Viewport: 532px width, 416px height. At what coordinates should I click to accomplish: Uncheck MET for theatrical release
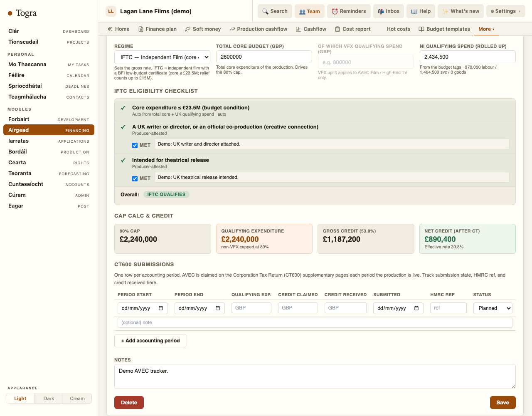coord(135,178)
